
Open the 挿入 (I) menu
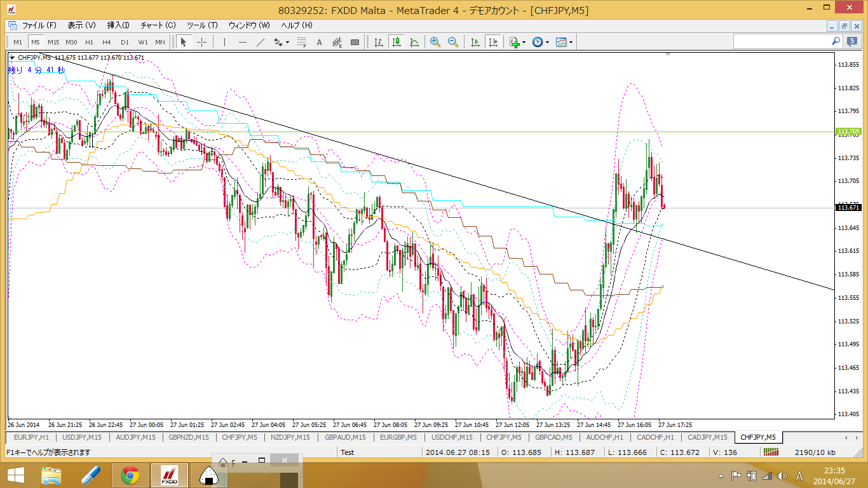118,25
